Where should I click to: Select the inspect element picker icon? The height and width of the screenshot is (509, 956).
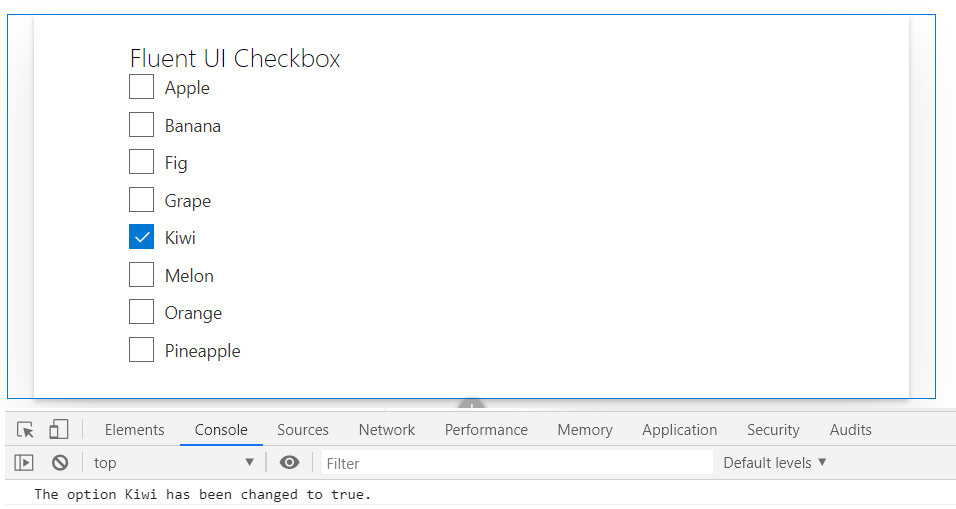[x=26, y=430]
